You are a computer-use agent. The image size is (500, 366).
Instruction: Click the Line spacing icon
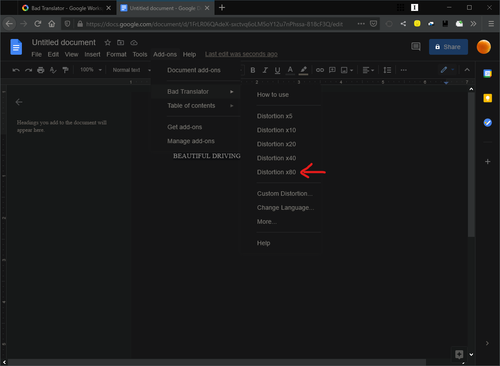(x=387, y=70)
